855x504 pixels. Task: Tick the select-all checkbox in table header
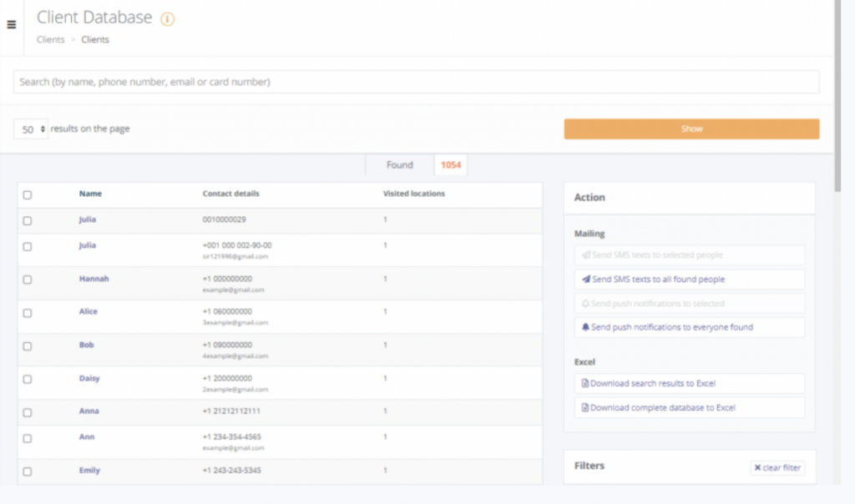tap(28, 195)
